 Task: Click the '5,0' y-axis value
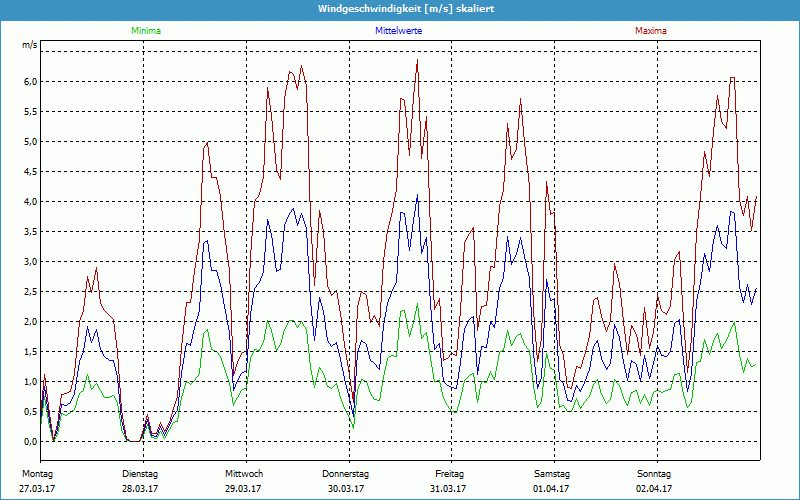[x=32, y=141]
